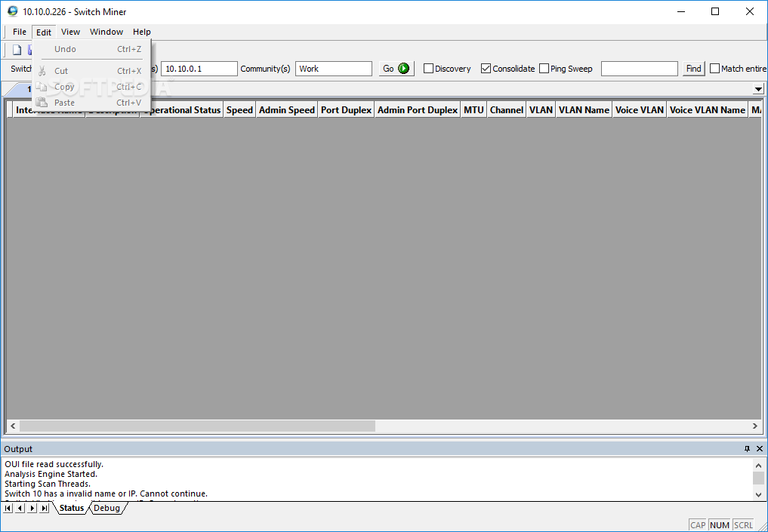Click the New document toolbar icon

17,50
